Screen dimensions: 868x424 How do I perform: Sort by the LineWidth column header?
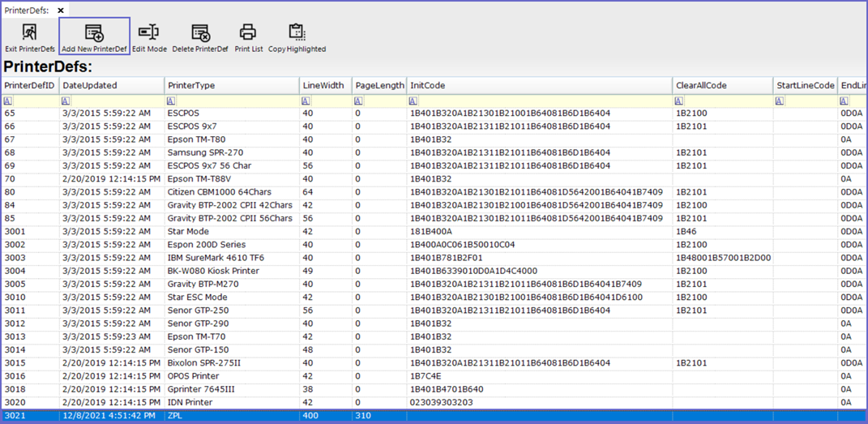(x=323, y=85)
